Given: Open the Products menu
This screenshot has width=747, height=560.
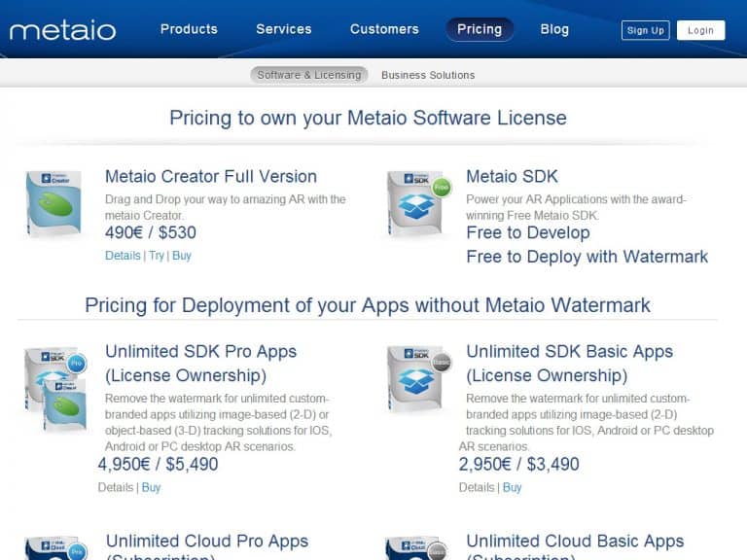Looking at the screenshot, I should pyautogui.click(x=189, y=29).
